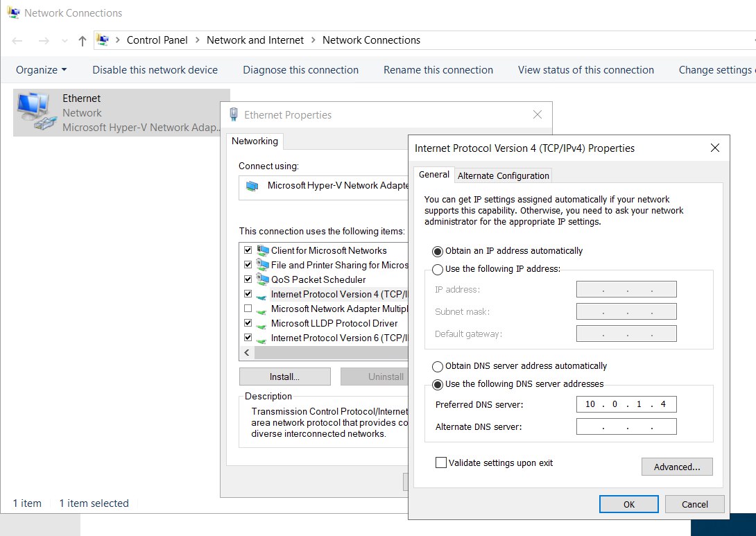Click the QoS Packet Scheduler icon
Image resolution: width=756 pixels, height=536 pixels.
264,279
